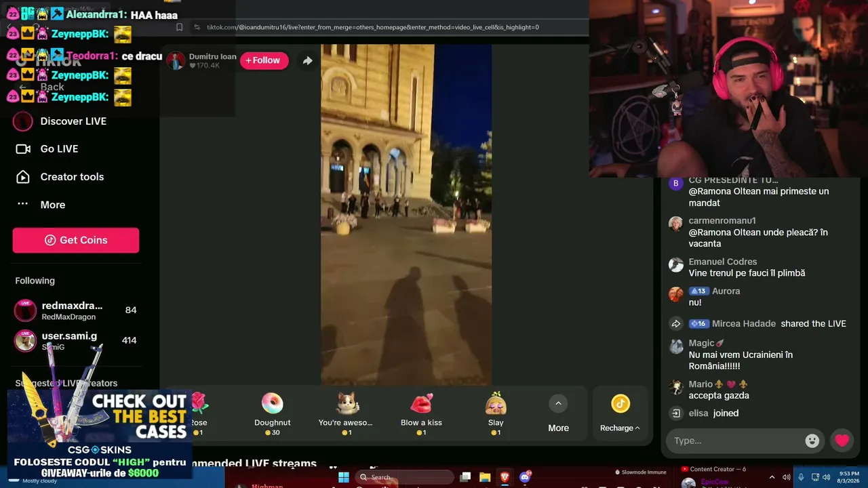
Task: Open the Recharge coins dropdown
Action: click(620, 428)
